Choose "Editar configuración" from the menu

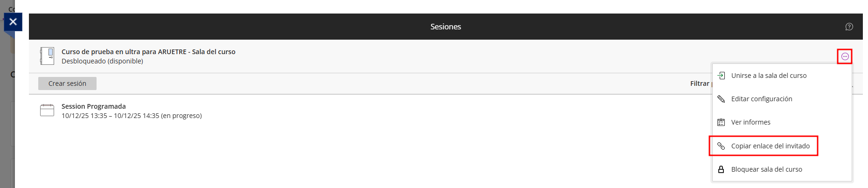tap(762, 99)
